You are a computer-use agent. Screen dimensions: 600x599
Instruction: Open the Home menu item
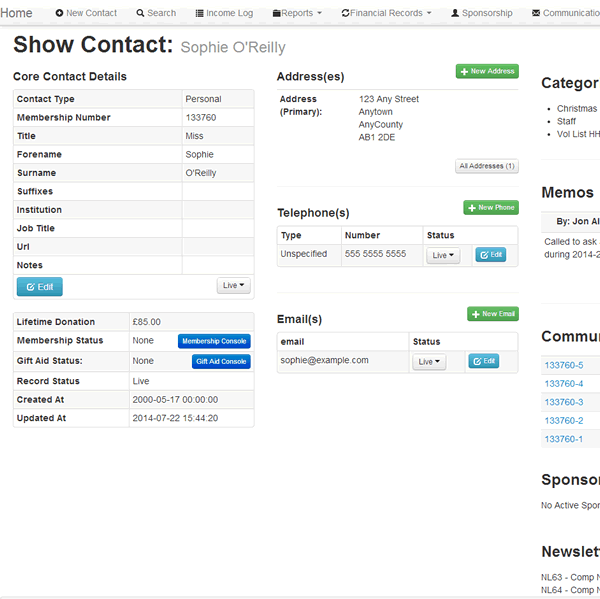[x=16, y=13]
